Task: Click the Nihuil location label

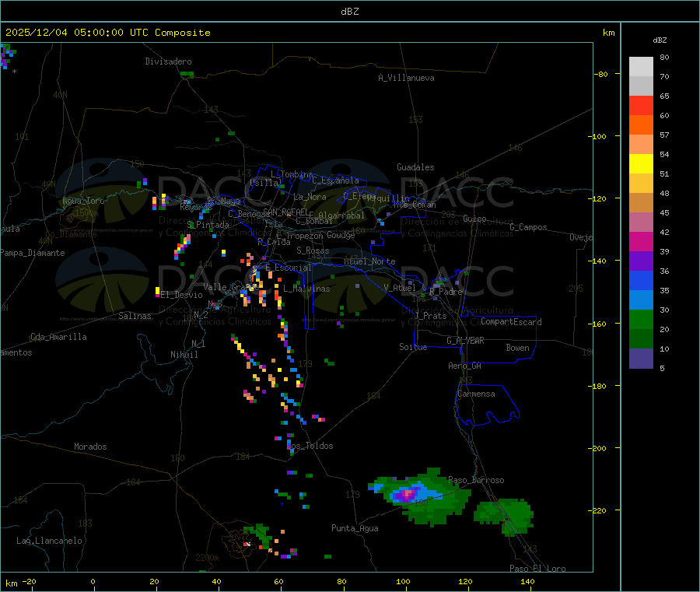Action: 184,355
